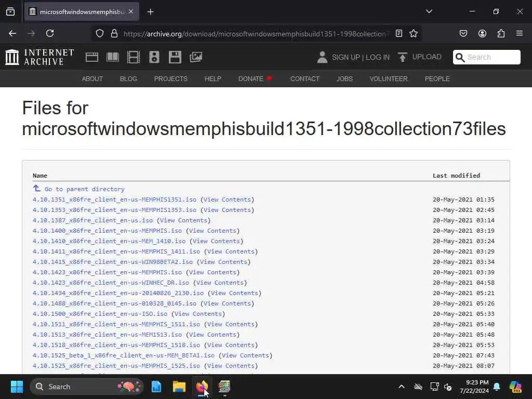Open the Images icon
The height and width of the screenshot is (399, 532).
click(196, 57)
